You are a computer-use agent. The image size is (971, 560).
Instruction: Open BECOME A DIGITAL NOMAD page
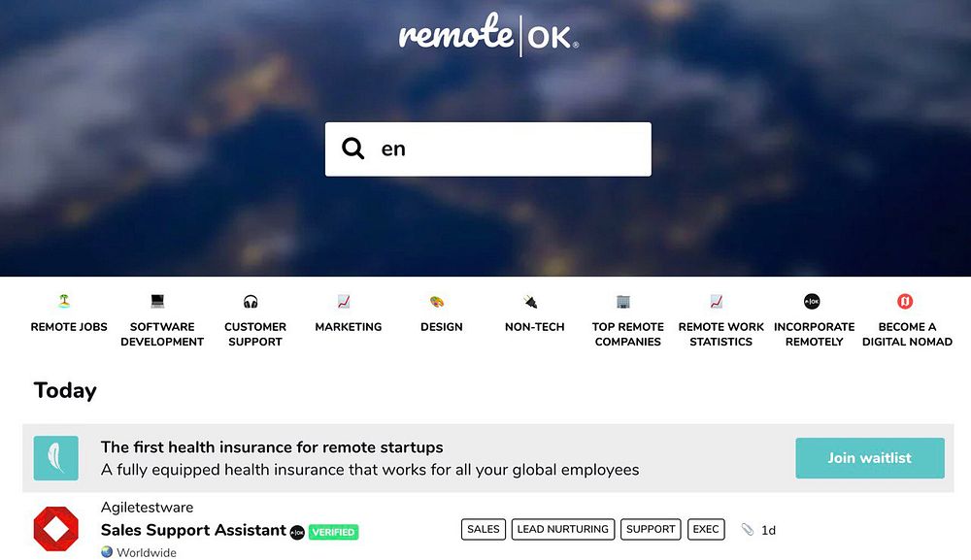pyautogui.click(x=907, y=334)
